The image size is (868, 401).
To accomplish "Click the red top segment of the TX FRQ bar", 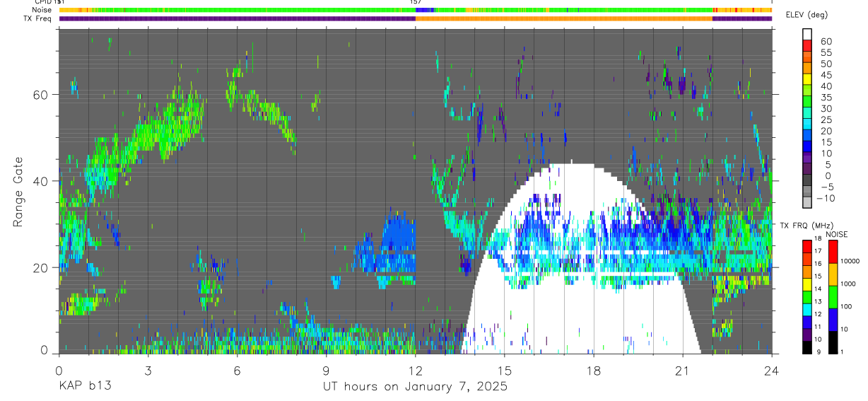I will pos(807,245).
